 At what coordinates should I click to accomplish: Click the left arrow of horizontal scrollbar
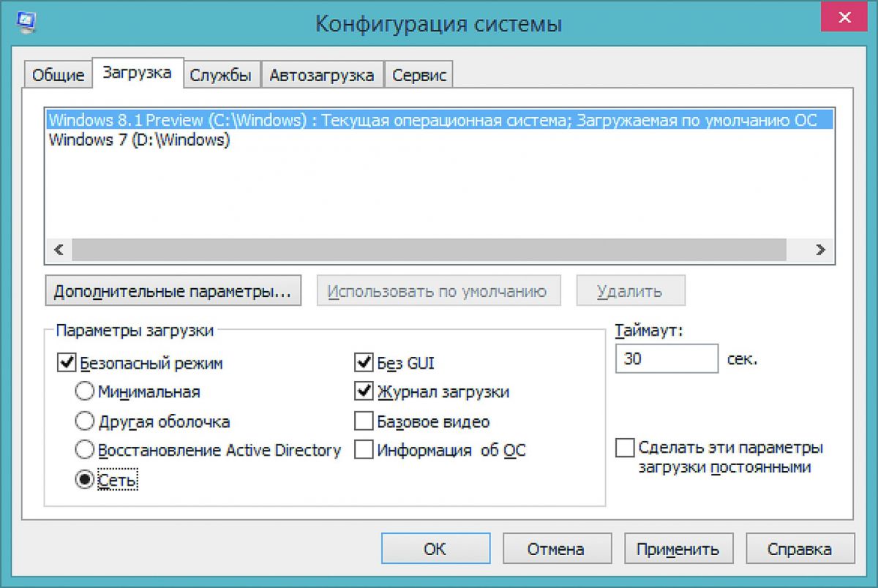(x=59, y=249)
